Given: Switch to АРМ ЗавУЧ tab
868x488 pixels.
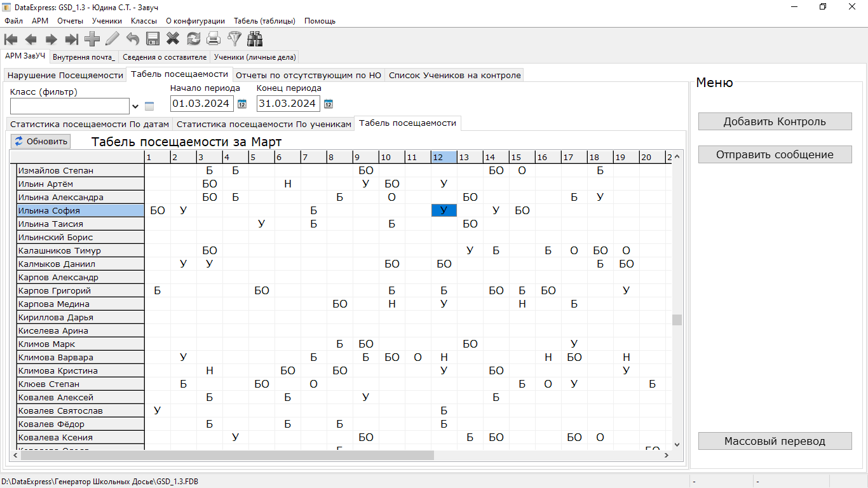Looking at the screenshot, I should 25,56.
